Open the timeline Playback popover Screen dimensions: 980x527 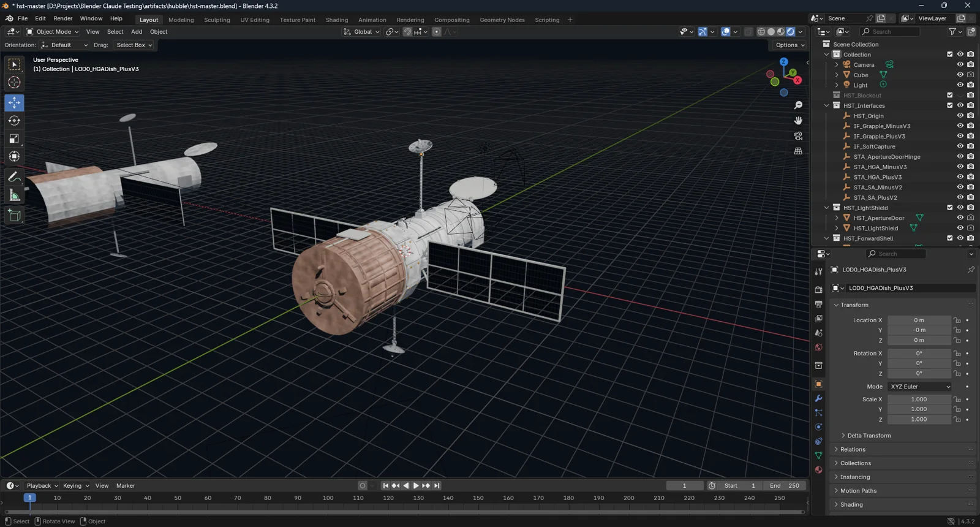pyautogui.click(x=42, y=486)
